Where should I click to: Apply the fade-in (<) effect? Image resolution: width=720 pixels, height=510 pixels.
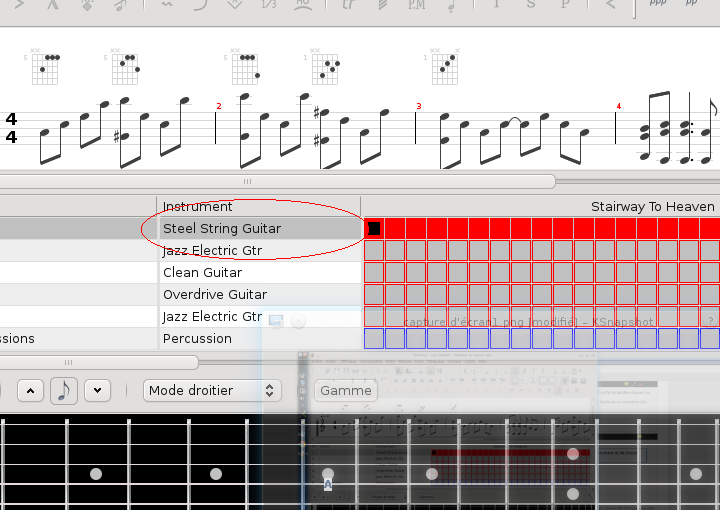(x=611, y=5)
